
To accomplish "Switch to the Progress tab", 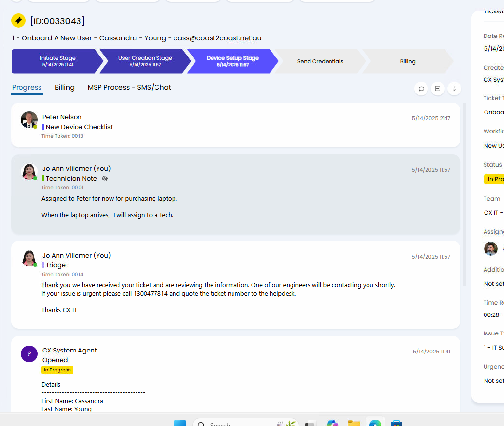I will 27,87.
